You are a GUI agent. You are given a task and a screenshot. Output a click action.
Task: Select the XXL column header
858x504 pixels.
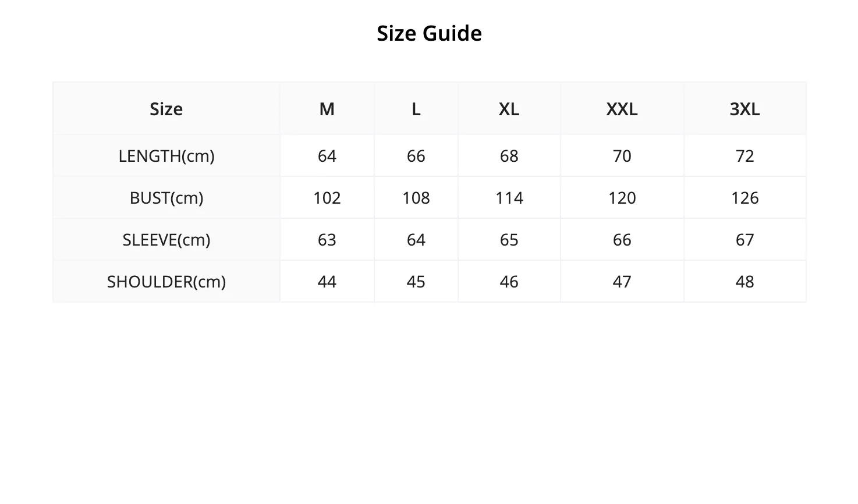tap(622, 109)
